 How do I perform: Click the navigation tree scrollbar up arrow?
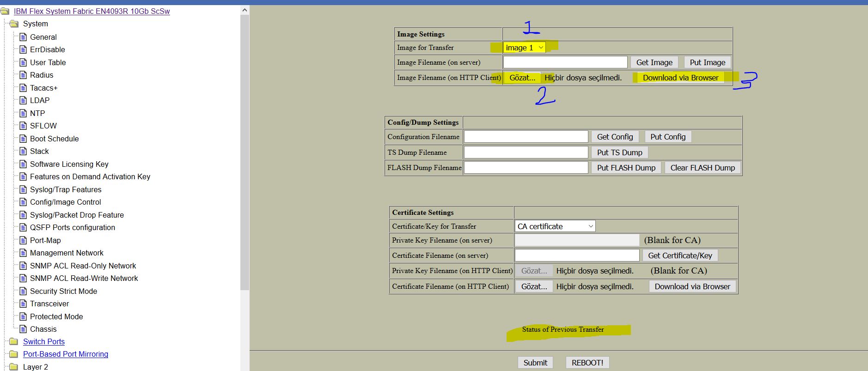245,10
